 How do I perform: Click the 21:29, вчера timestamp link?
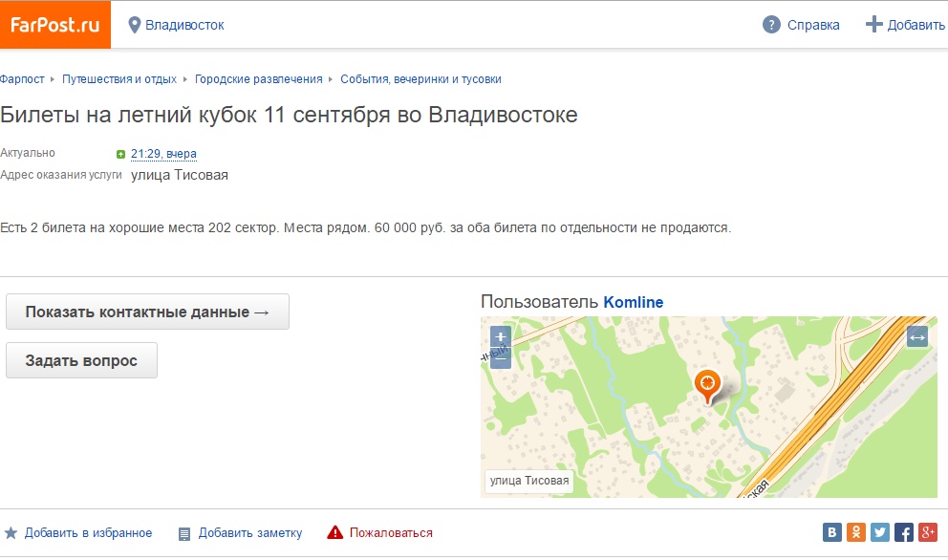(x=163, y=154)
